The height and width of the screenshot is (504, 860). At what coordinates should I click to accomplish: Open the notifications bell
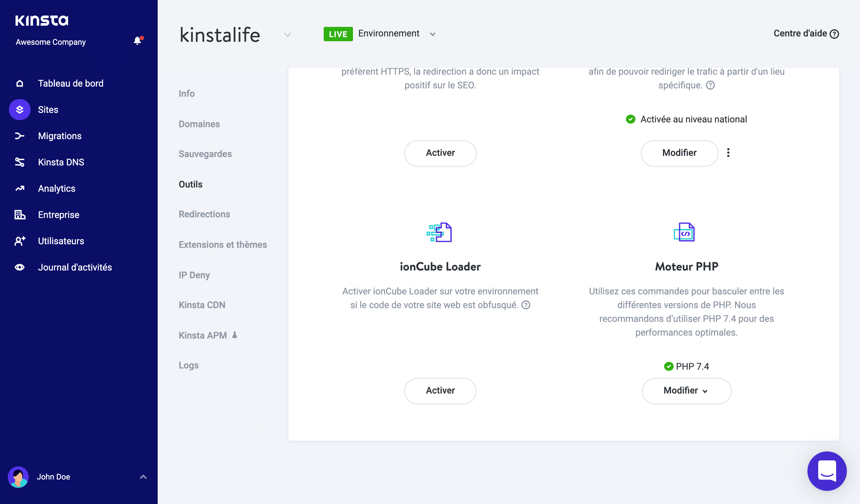tap(138, 41)
